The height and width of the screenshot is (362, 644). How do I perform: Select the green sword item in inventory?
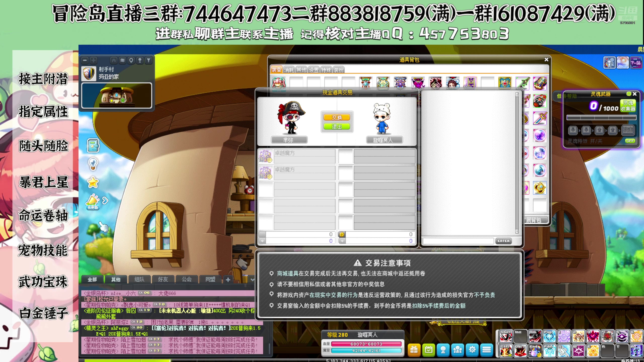(x=522, y=83)
